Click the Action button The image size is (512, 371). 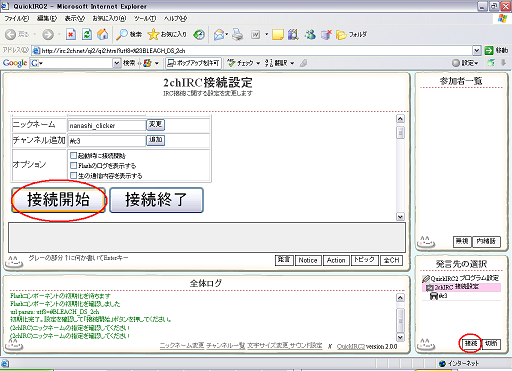(x=336, y=260)
